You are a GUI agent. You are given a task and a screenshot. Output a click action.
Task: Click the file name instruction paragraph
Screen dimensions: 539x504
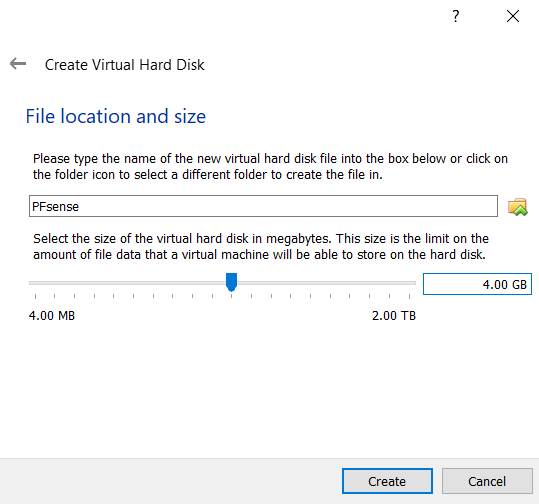point(270,167)
